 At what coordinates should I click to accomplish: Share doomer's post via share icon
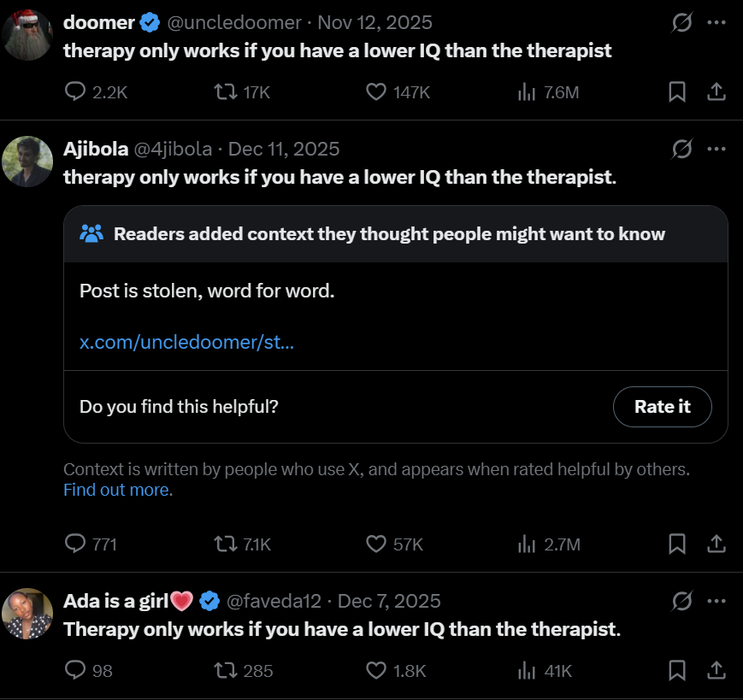tap(717, 92)
